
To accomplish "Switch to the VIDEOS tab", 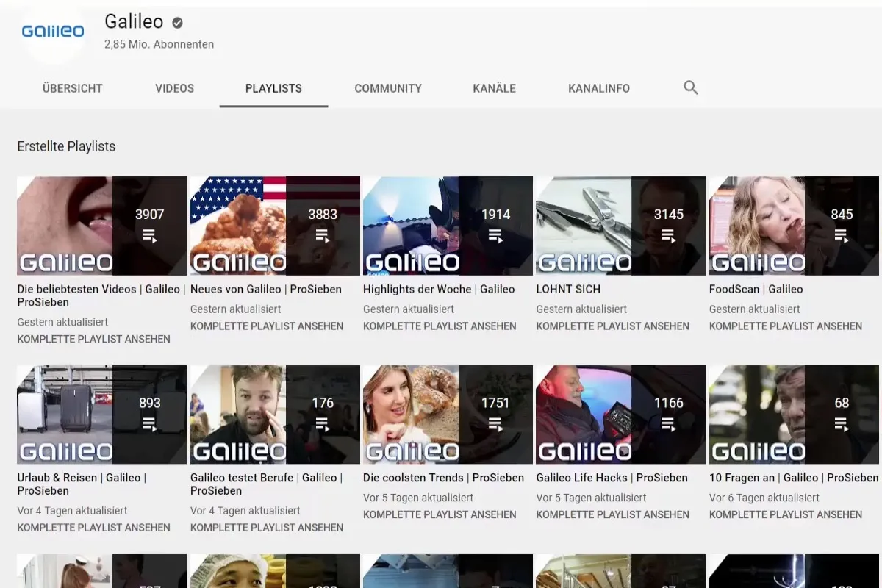I will (x=175, y=88).
